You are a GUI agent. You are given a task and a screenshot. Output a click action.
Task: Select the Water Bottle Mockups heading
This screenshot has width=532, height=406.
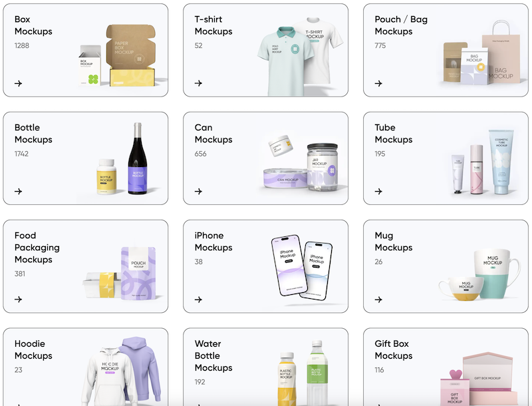coord(213,356)
